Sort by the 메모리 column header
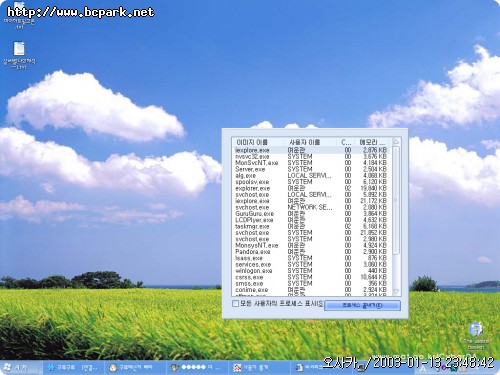This screenshot has height=375, width=500. [x=374, y=142]
